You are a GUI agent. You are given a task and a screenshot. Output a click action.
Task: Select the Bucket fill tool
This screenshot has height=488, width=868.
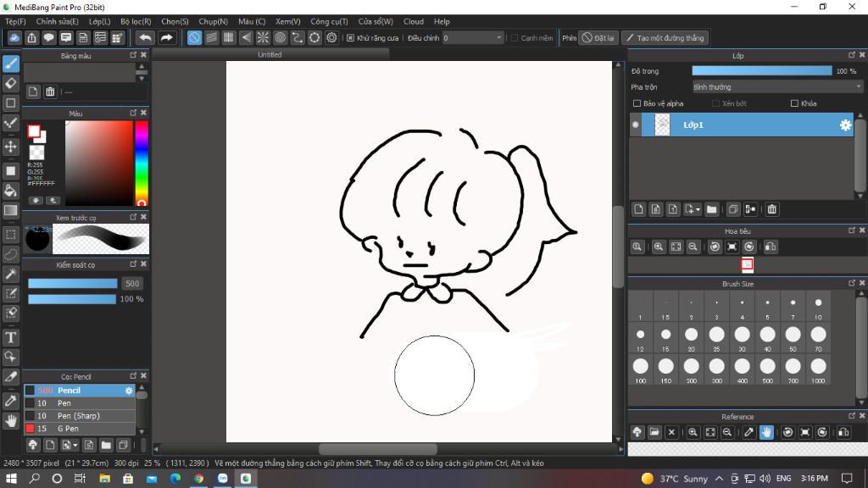11,191
